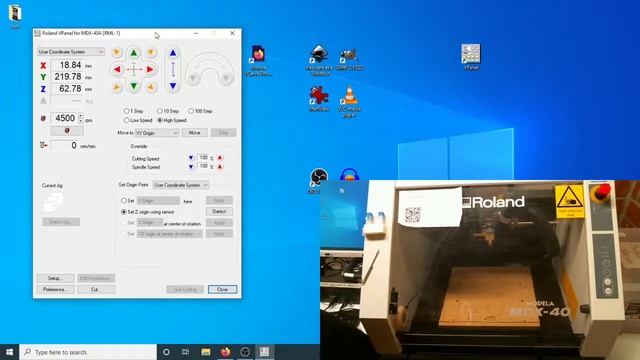Image resolution: width=640 pixels, height=360 pixels.
Task: Jog diagonally with upper-right yellow arrow
Action: click(x=151, y=52)
